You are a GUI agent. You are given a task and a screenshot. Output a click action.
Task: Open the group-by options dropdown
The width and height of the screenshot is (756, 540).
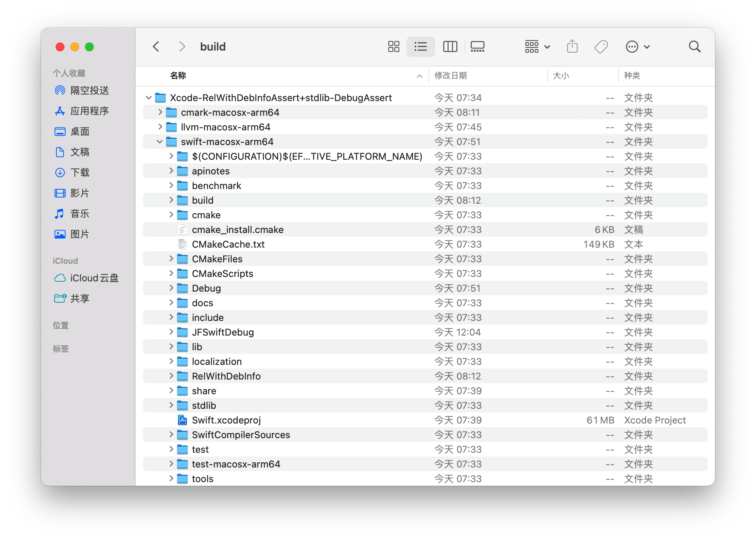point(537,47)
